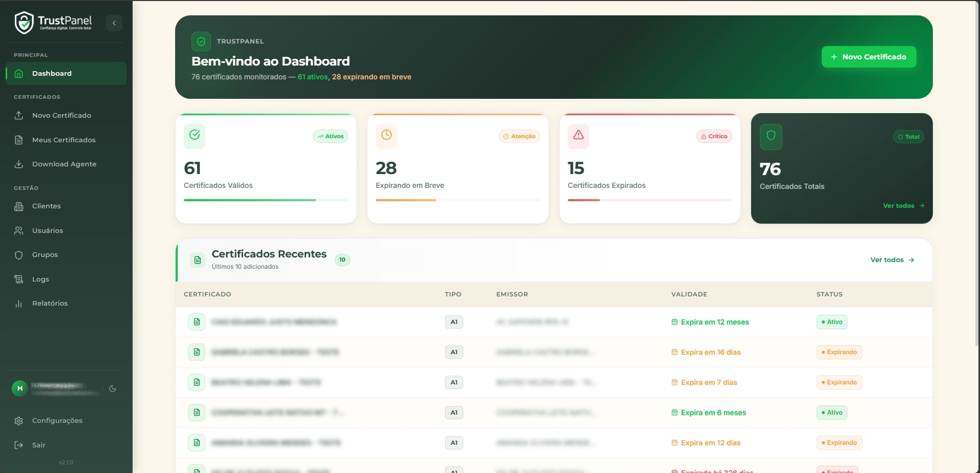
Task: Collapse the sidebar with the chevron button
Action: pyautogui.click(x=114, y=23)
